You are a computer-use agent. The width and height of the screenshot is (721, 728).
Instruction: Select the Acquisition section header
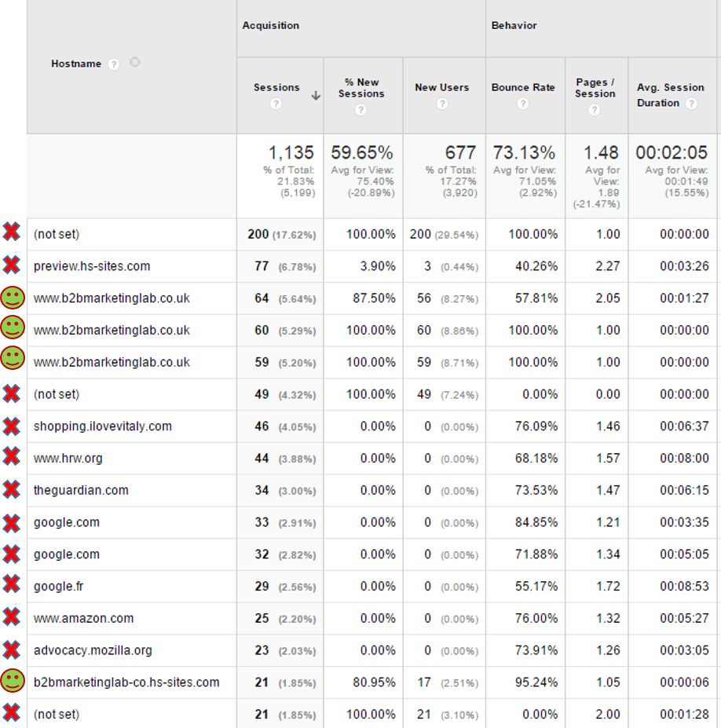(x=270, y=25)
